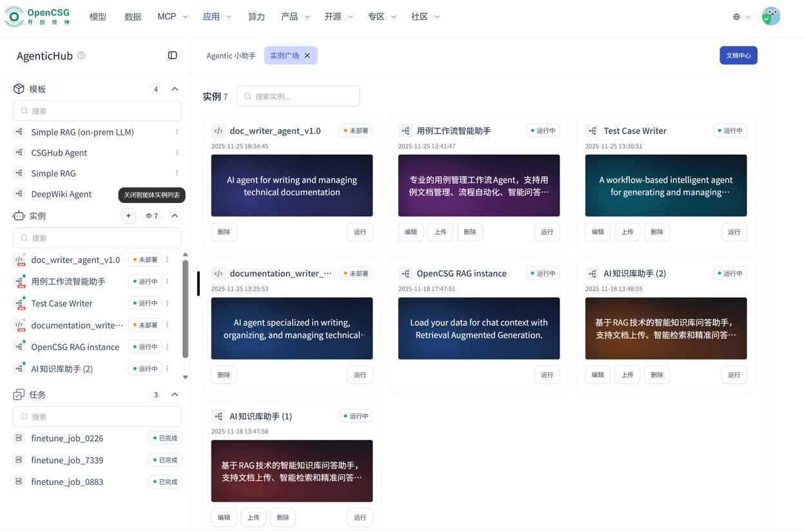804x532 pixels.
Task: Collapse the 模板 section
Action: (x=175, y=89)
